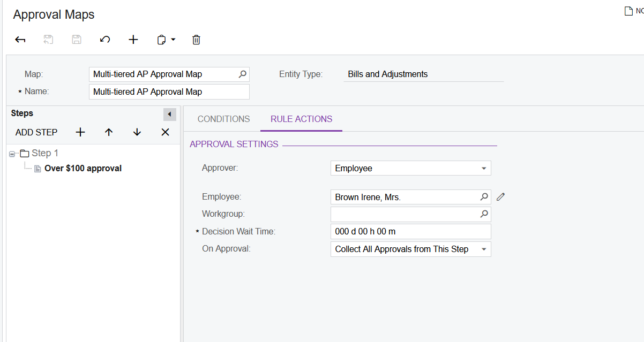
Task: Open the Employee lookup magnifier
Action: pos(484,196)
